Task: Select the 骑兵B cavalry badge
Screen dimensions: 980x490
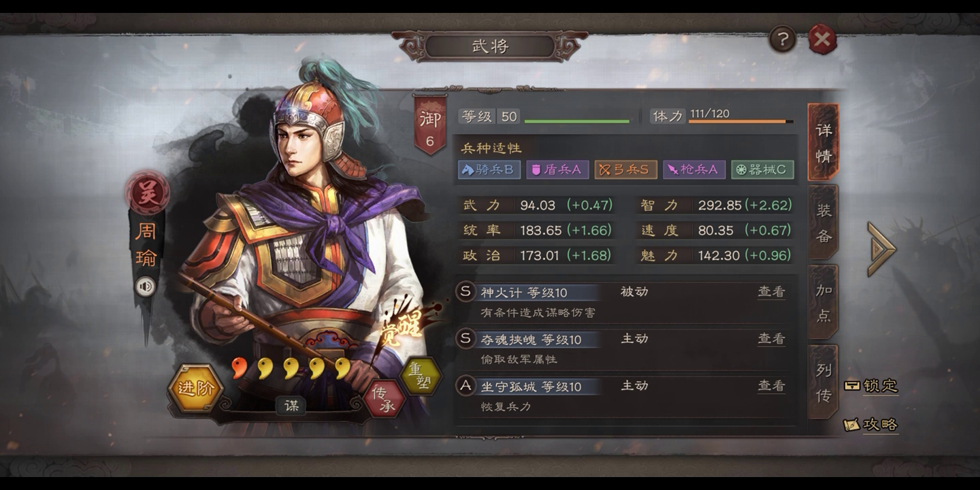Action: (490, 169)
